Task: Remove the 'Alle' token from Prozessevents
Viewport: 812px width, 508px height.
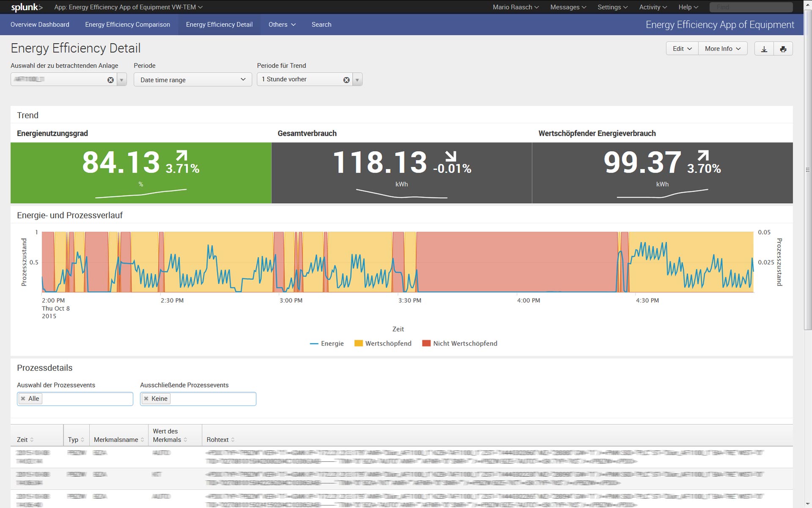Action: point(23,398)
